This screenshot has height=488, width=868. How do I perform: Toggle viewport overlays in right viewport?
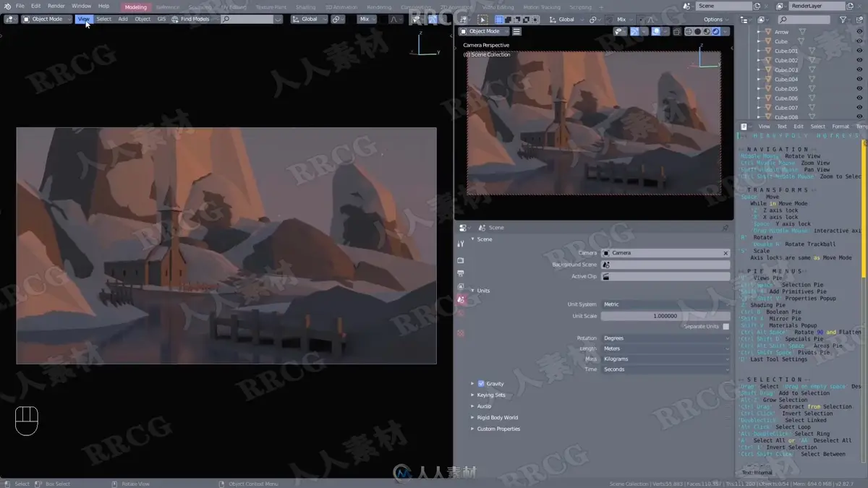pos(655,31)
